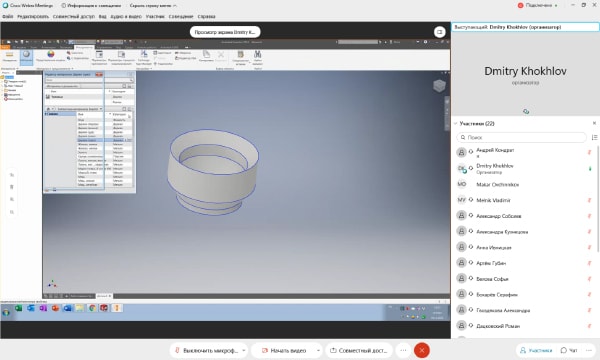The image size is (600, 360).
Task: Click Анна's muted microphone icon
Action: [x=589, y=248]
